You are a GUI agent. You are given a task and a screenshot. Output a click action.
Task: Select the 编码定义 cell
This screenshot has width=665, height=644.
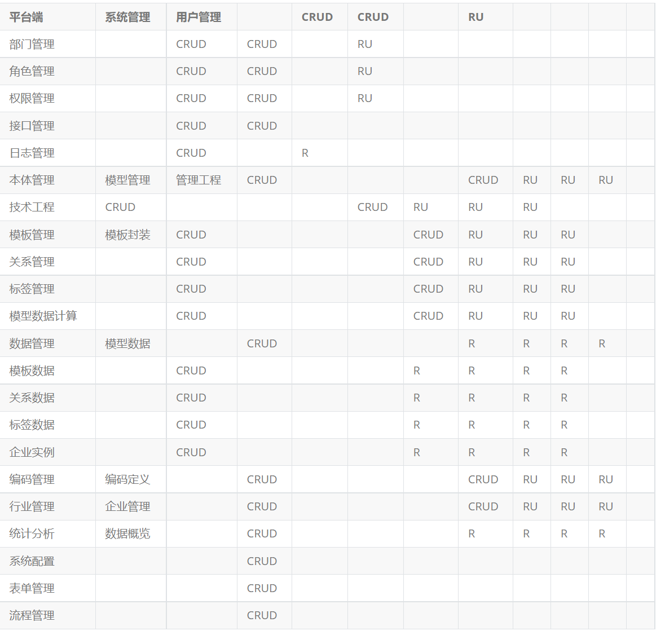coord(127,479)
